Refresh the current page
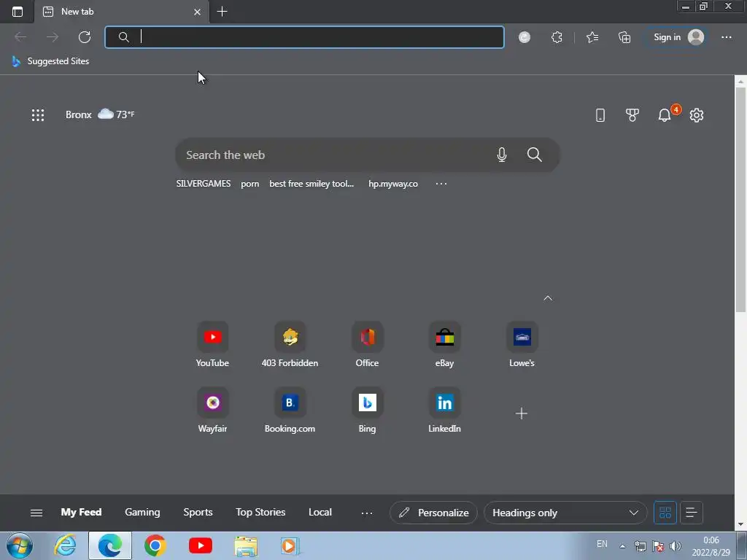The width and height of the screenshot is (747, 560). [85, 37]
